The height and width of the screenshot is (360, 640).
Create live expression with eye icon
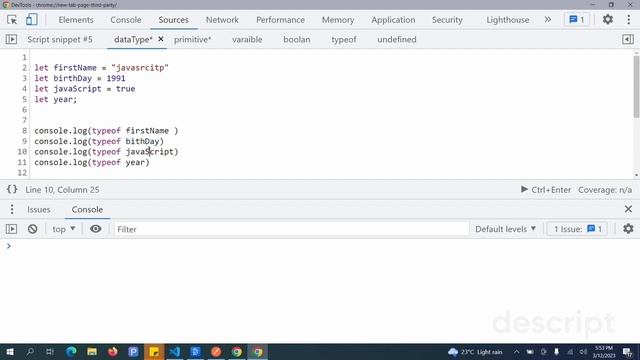point(96,229)
